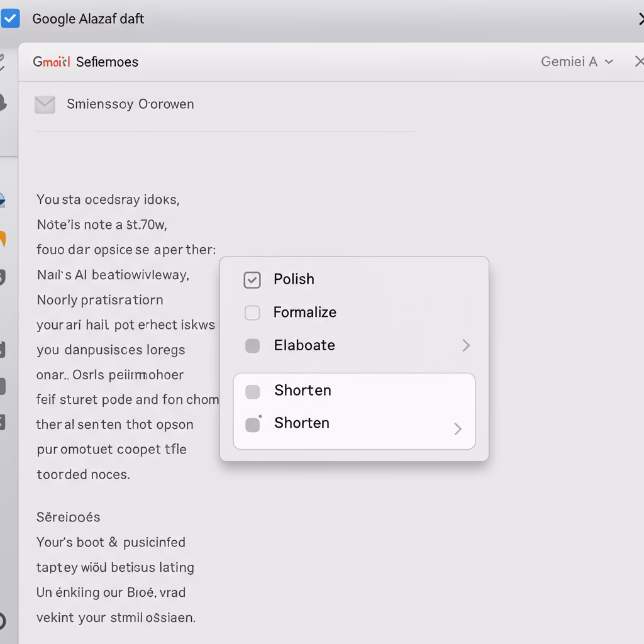644x644 pixels.
Task: Click the Smienssoy Oorowen subject line
Action: (130, 104)
